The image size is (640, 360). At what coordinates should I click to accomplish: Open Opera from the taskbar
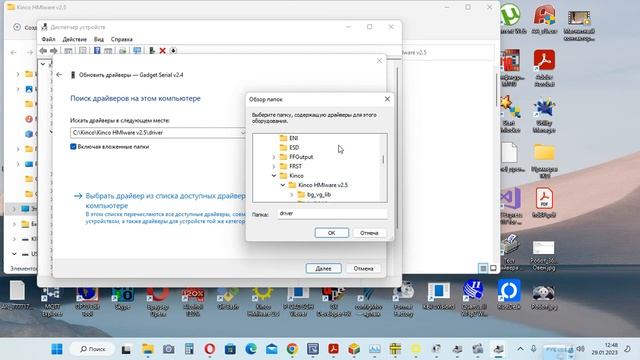click(x=209, y=349)
